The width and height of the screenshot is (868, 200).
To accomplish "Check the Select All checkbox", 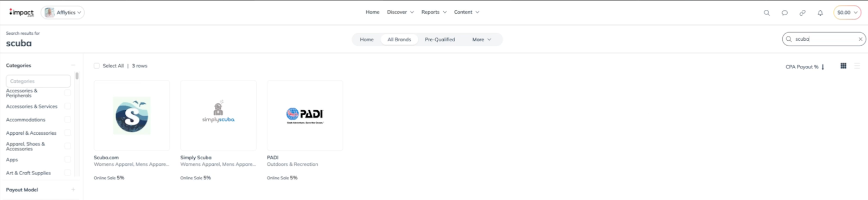I will tap(97, 66).
